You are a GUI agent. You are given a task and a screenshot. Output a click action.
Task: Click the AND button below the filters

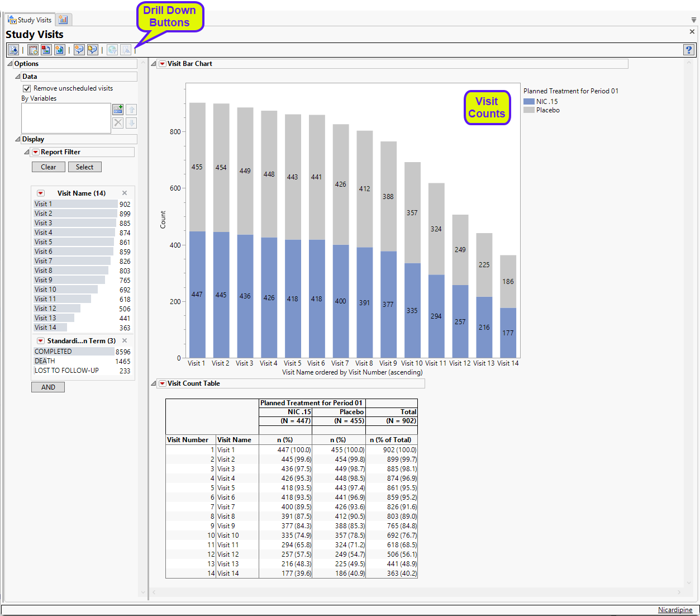click(48, 387)
